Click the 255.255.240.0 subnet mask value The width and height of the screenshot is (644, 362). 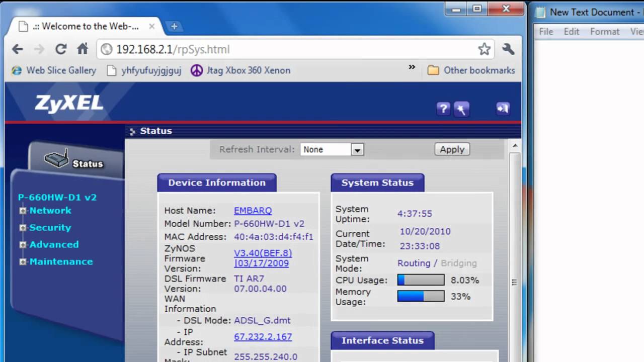pyautogui.click(x=266, y=357)
